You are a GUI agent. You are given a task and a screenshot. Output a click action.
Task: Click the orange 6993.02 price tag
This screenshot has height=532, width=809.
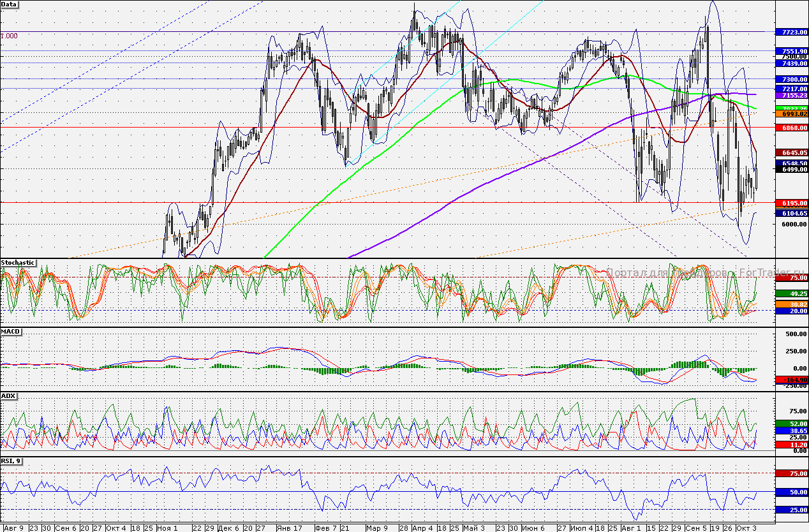click(x=790, y=114)
